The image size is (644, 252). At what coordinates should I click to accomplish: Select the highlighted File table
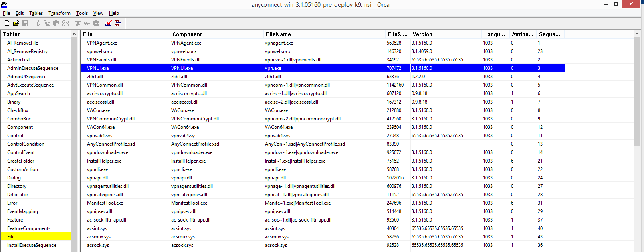pos(36,237)
